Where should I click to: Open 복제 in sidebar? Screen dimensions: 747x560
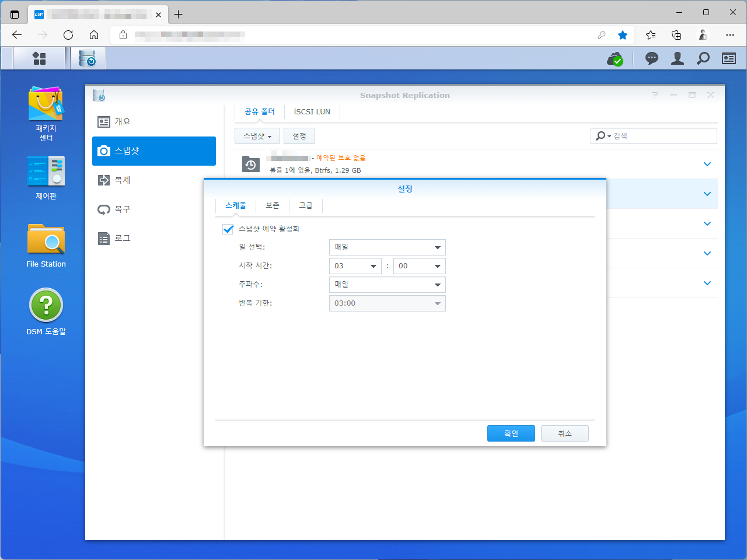pyautogui.click(x=154, y=180)
